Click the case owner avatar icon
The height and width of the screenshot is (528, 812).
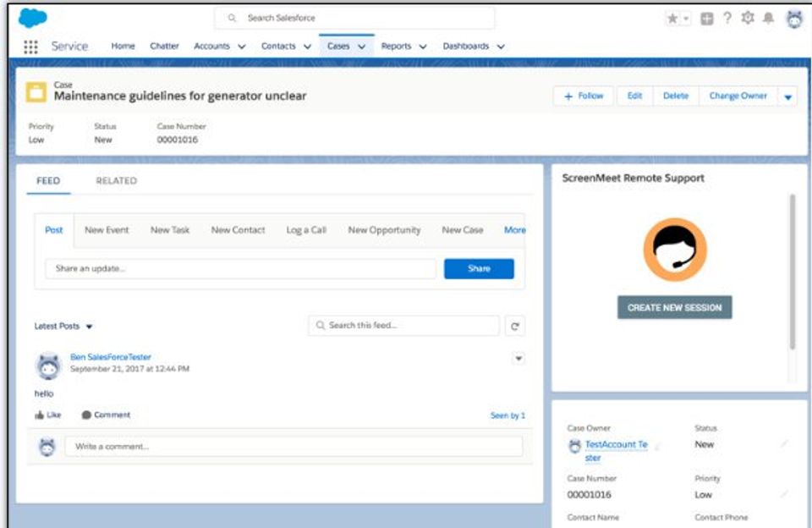coord(575,446)
